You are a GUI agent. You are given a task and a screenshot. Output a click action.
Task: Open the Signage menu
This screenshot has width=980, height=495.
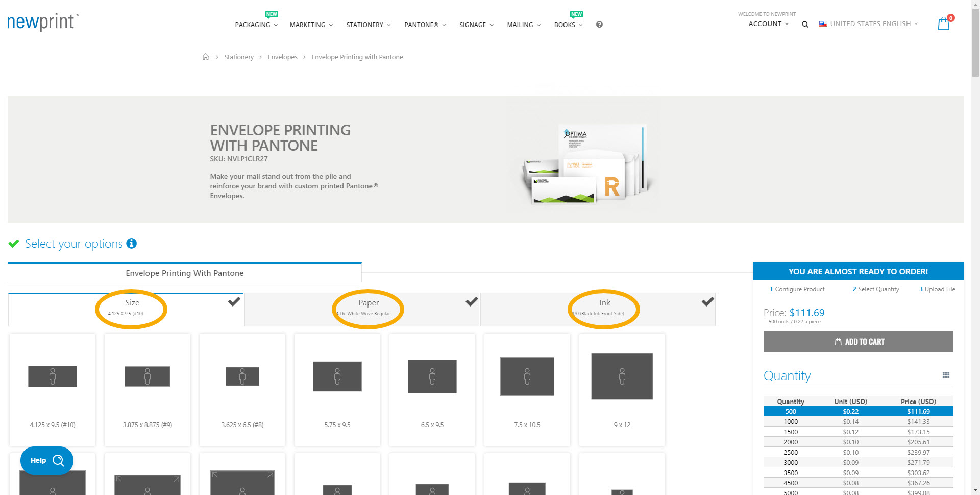[476, 25]
